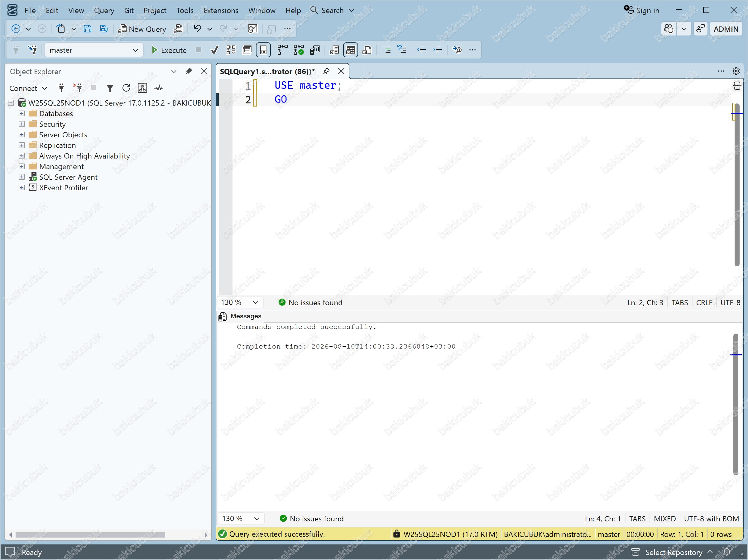Display Estimated Execution Plan
748x560 pixels.
231,50
